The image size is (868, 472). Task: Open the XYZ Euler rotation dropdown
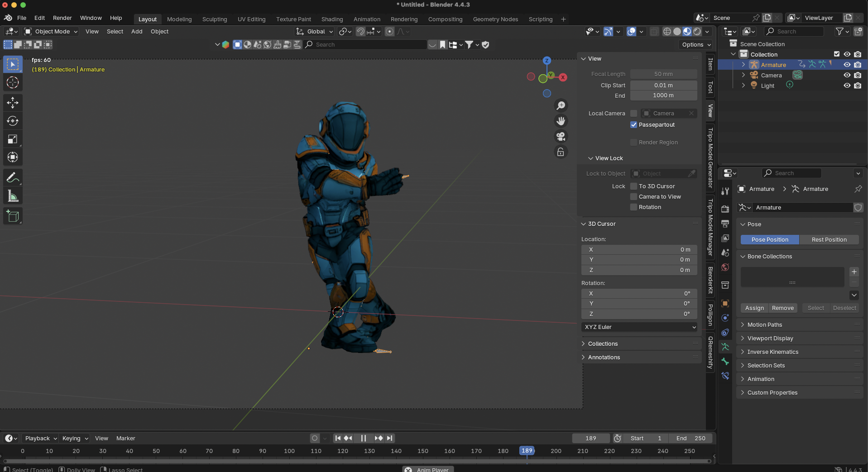(x=639, y=327)
